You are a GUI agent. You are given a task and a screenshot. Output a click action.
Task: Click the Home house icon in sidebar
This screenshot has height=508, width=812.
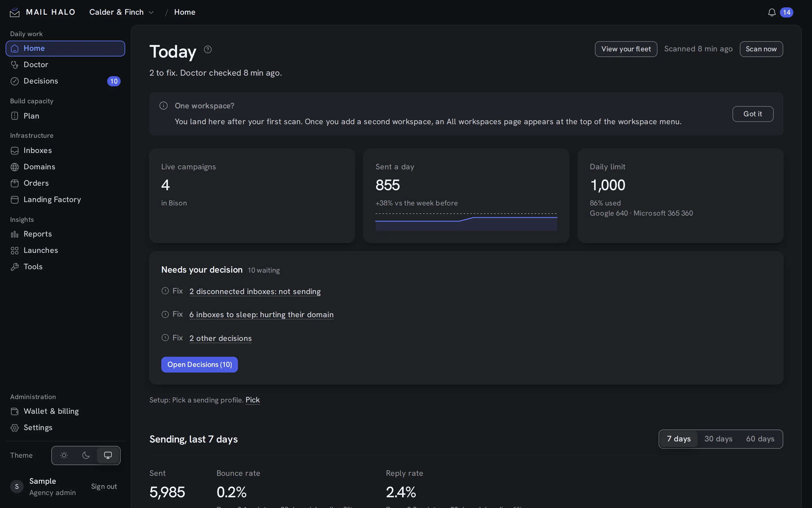[15, 48]
